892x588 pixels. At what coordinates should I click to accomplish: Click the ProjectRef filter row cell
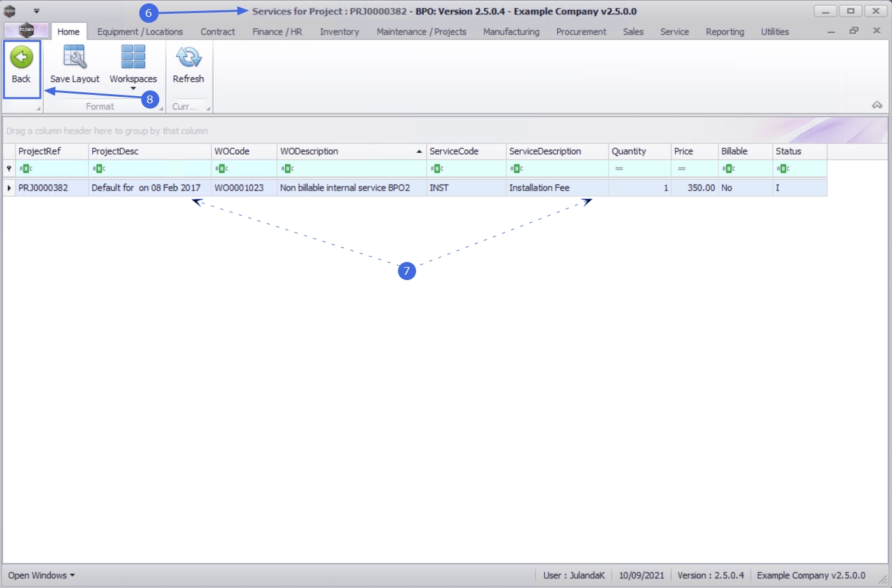tap(52, 169)
